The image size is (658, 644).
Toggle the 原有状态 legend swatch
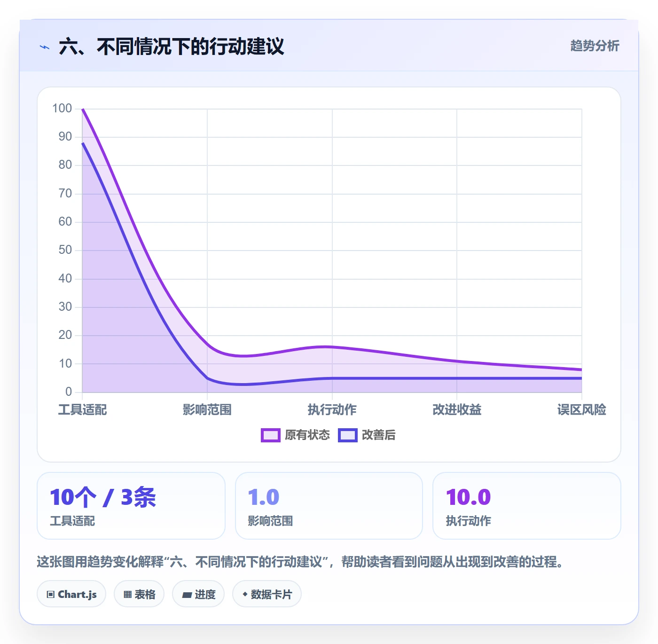[270, 435]
